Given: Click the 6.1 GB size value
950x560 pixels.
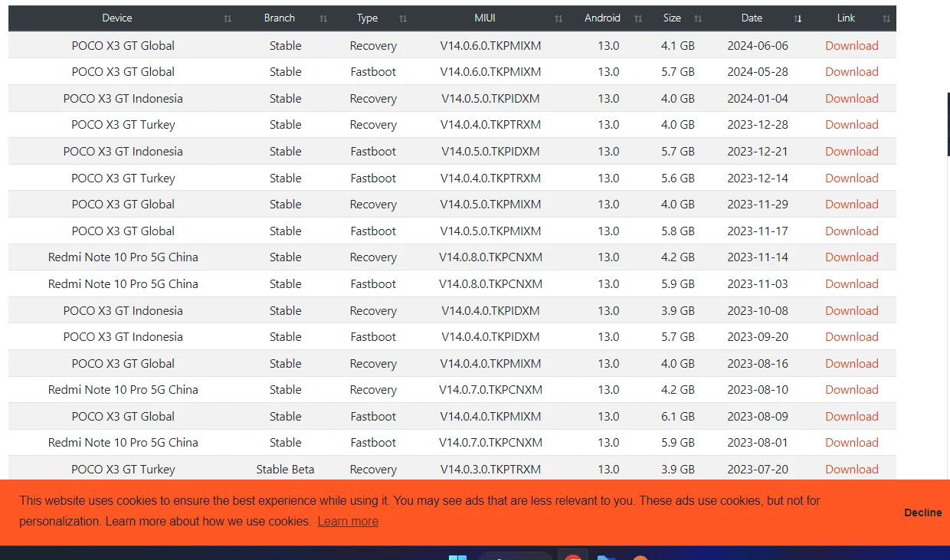Looking at the screenshot, I should coord(678,416).
